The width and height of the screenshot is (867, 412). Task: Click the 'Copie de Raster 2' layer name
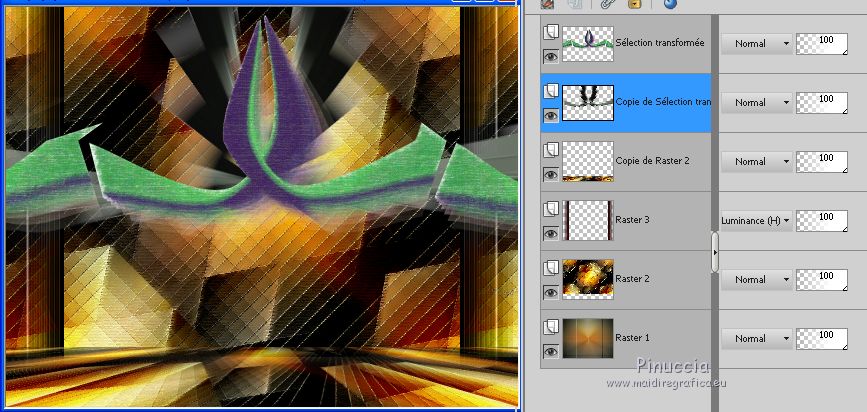[x=652, y=161]
